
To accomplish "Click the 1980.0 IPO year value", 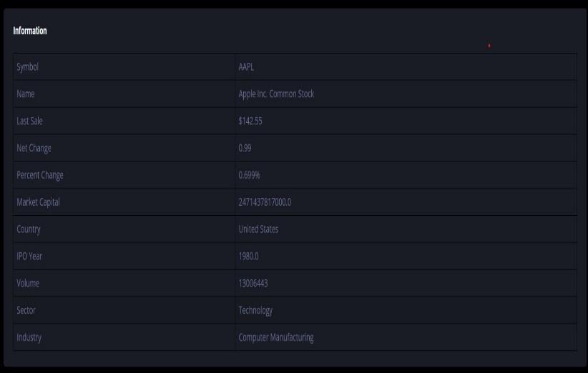I will (248, 256).
